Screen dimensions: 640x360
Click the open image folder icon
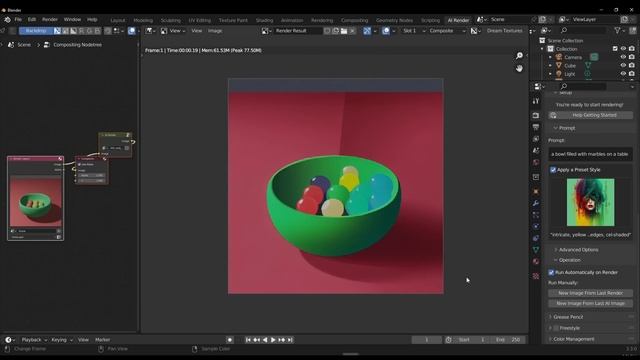(x=344, y=31)
